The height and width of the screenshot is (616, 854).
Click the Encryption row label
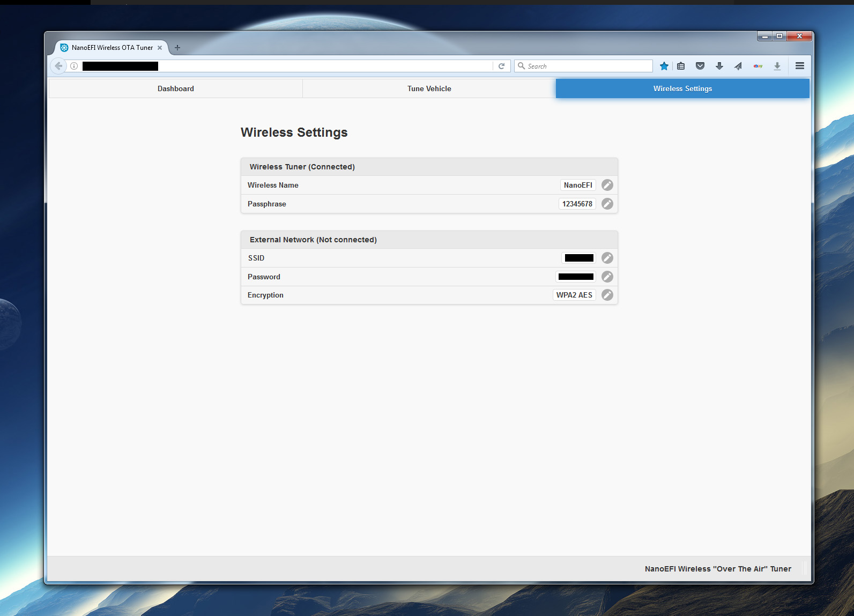[x=265, y=295]
